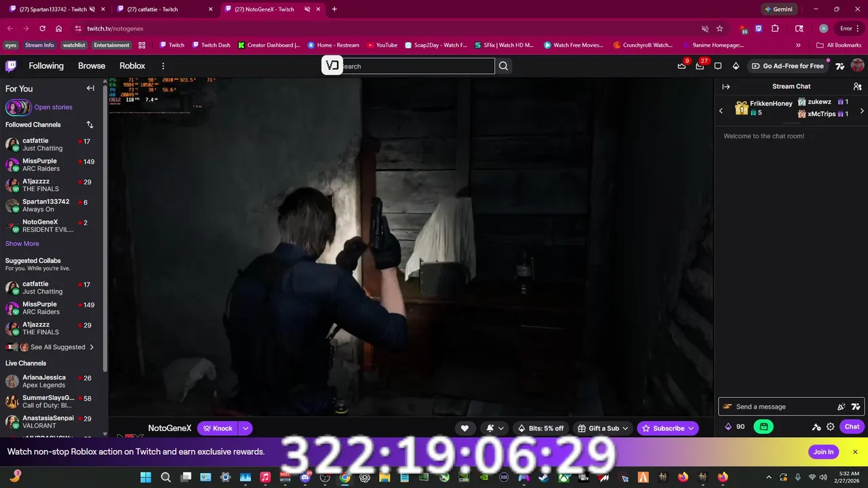Open the more options menu beside Roblox

(x=163, y=66)
